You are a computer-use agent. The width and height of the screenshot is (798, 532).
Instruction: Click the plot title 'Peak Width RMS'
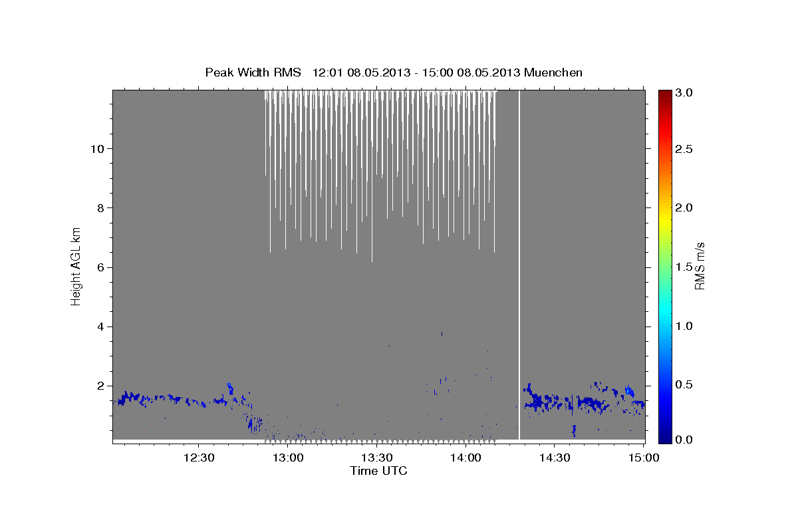253,72
